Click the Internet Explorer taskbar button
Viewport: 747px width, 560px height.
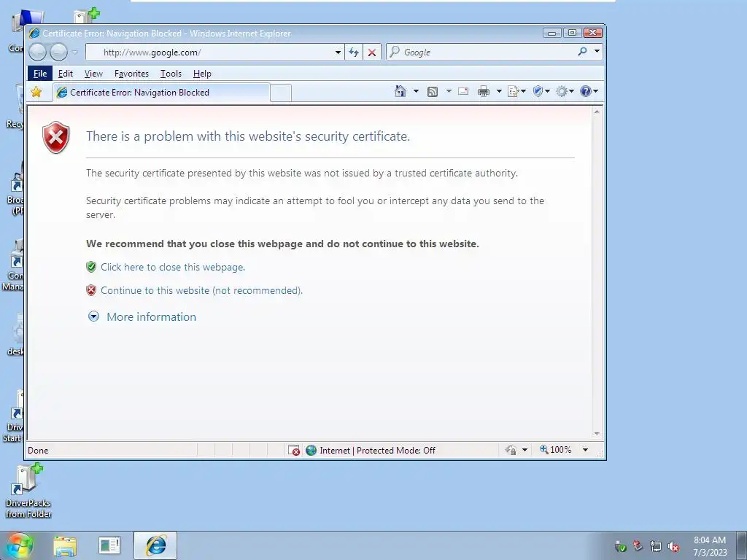pos(155,545)
